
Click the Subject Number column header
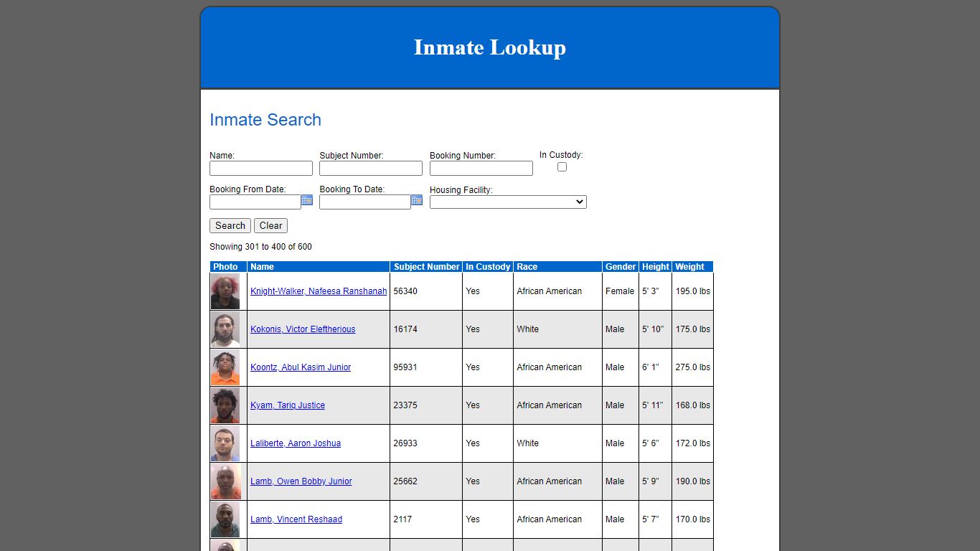(426, 267)
